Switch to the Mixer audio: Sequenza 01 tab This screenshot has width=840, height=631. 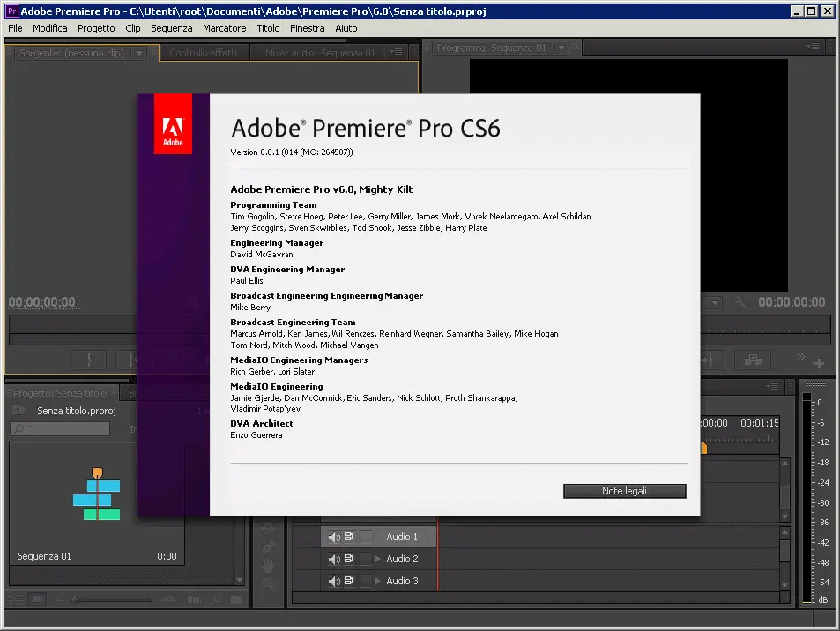point(320,53)
